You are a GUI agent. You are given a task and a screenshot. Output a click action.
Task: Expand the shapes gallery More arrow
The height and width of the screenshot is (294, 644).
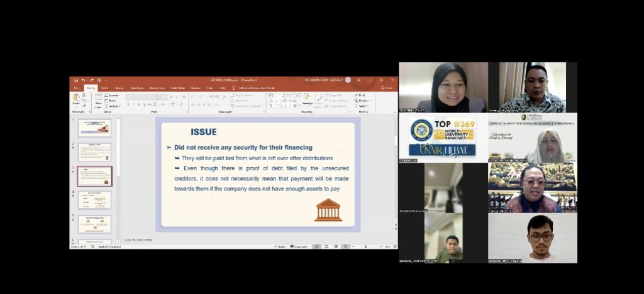pyautogui.click(x=300, y=105)
